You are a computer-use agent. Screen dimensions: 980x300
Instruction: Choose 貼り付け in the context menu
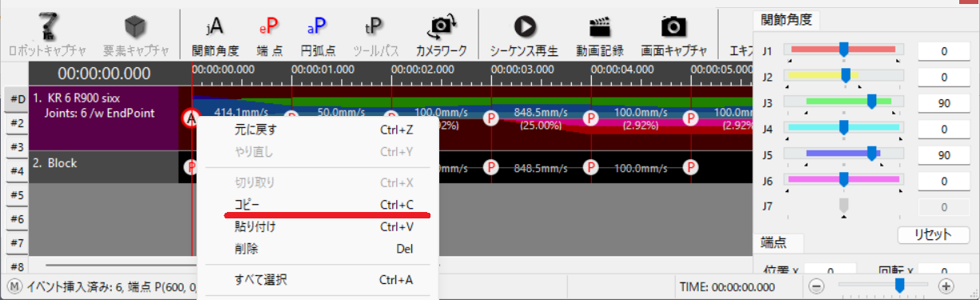[x=318, y=227]
